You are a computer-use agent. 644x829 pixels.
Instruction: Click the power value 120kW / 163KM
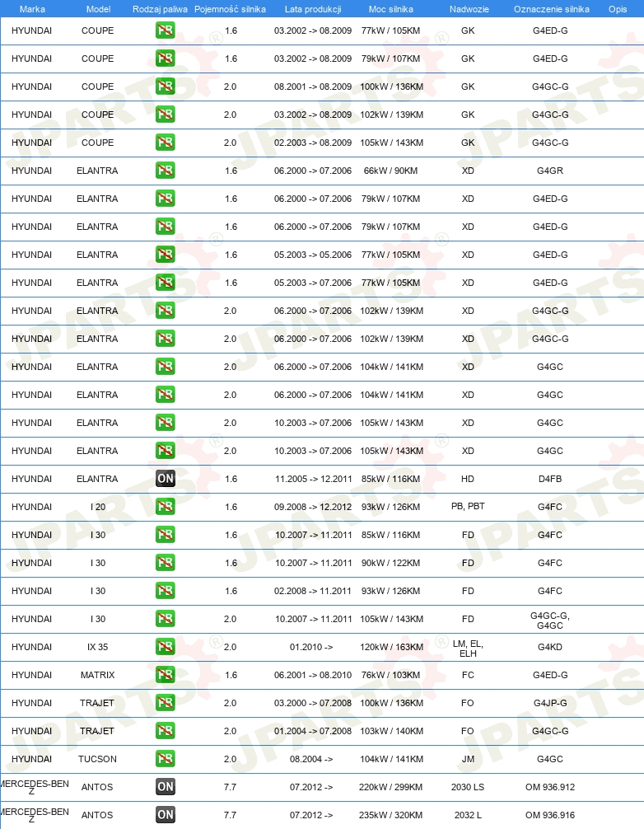point(391,647)
